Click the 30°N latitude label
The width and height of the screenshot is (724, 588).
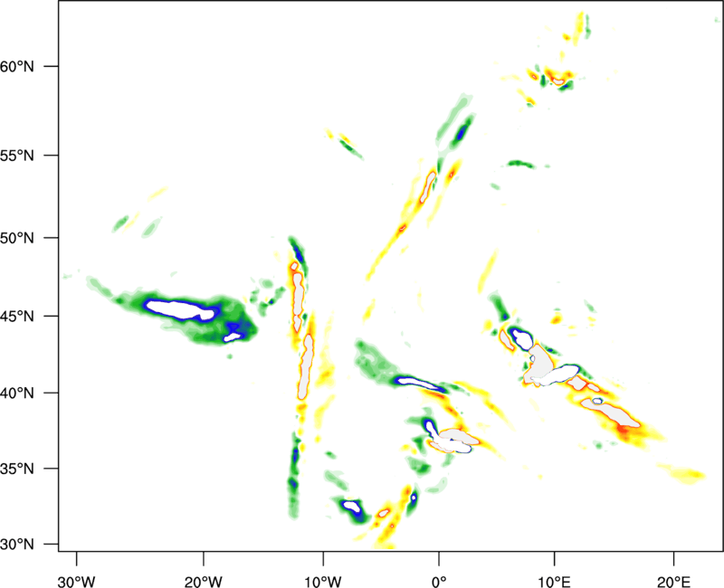click(17, 545)
